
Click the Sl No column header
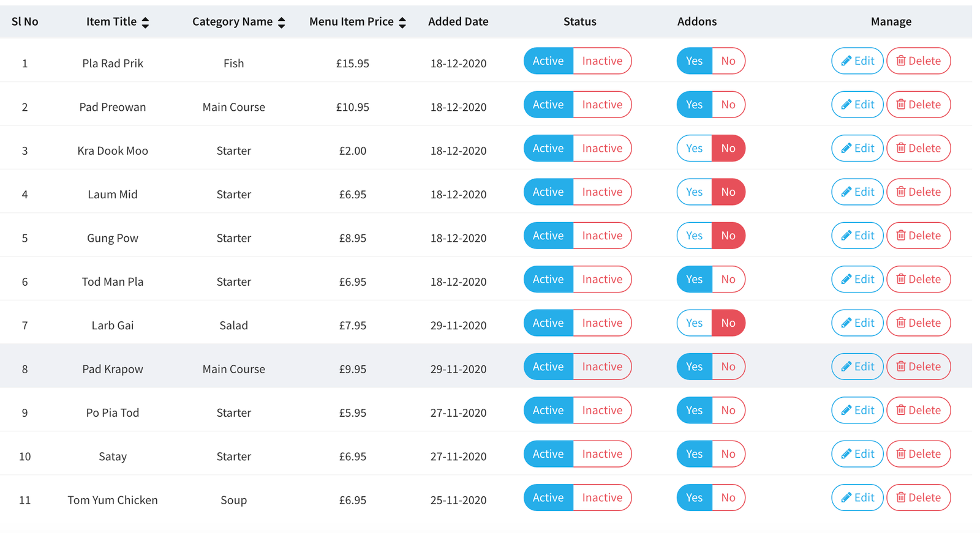24,21
